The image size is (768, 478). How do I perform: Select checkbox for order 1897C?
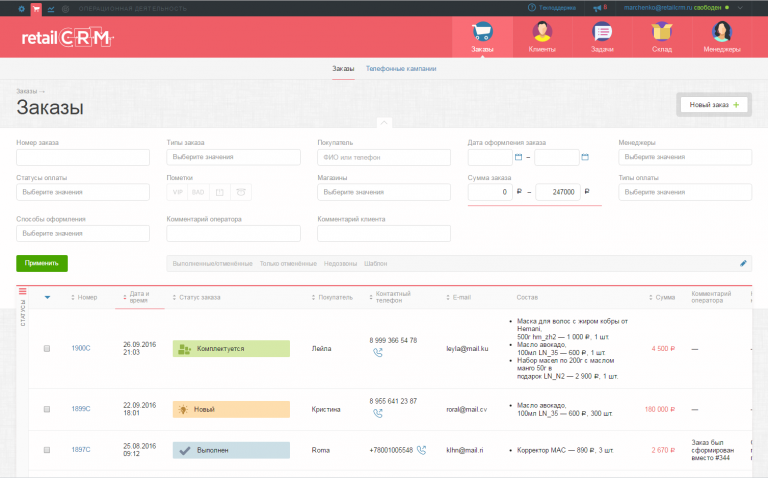[47, 450]
